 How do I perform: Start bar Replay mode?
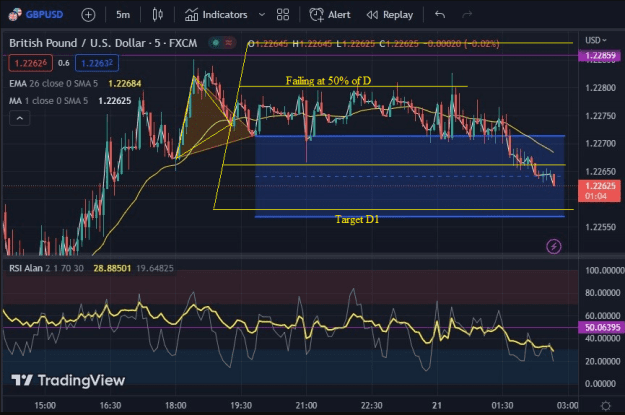pyautogui.click(x=389, y=15)
